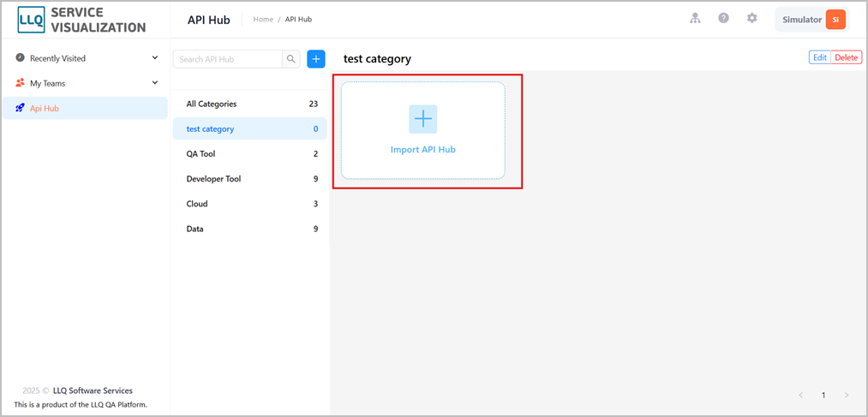The width and height of the screenshot is (868, 417).
Task: Open Recently Visited in sidebar
Action: pyautogui.click(x=87, y=58)
